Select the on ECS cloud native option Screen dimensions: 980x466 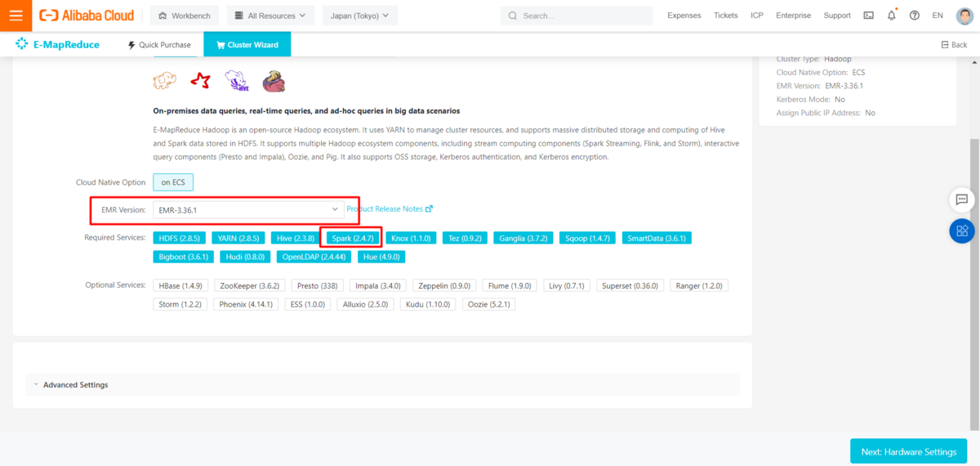click(x=173, y=182)
